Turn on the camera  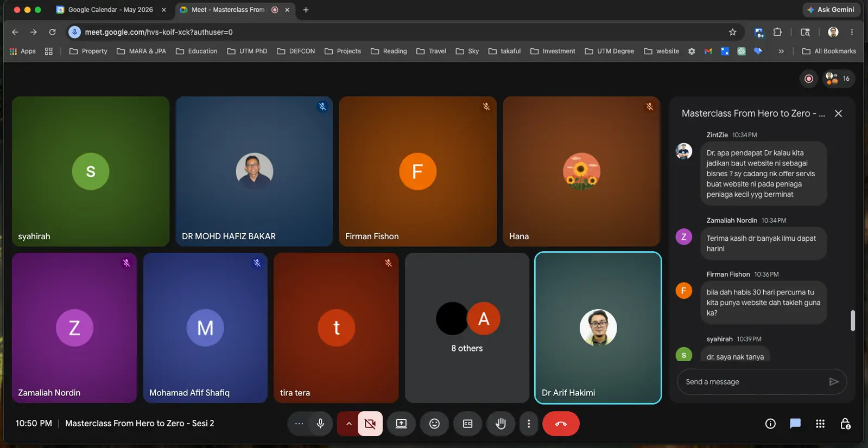click(370, 424)
